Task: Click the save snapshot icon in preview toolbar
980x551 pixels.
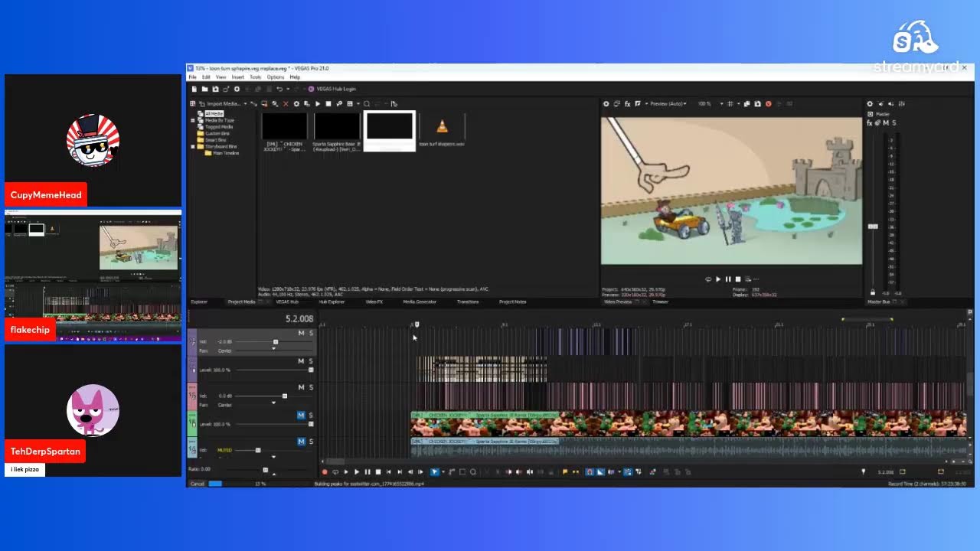Action: point(757,103)
